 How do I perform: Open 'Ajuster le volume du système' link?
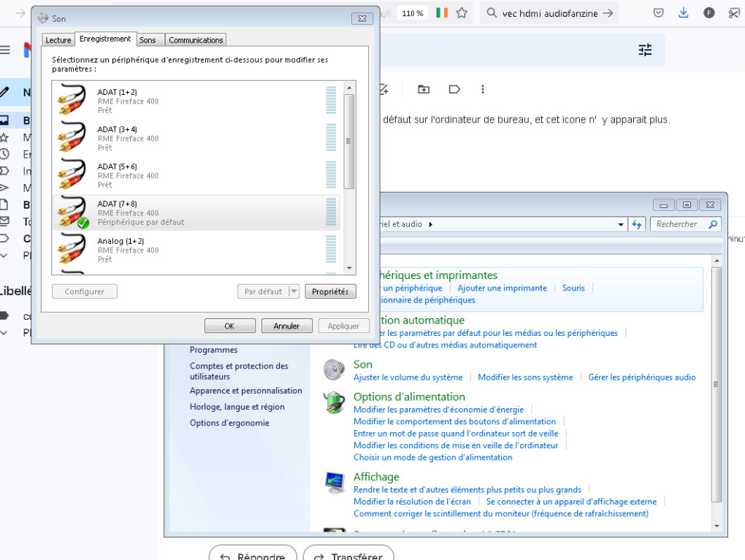tap(408, 377)
